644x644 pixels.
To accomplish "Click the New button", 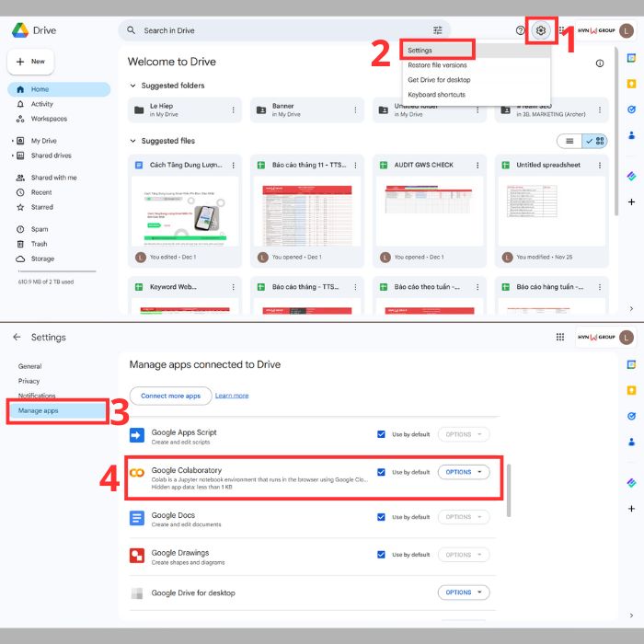I will (x=30, y=62).
